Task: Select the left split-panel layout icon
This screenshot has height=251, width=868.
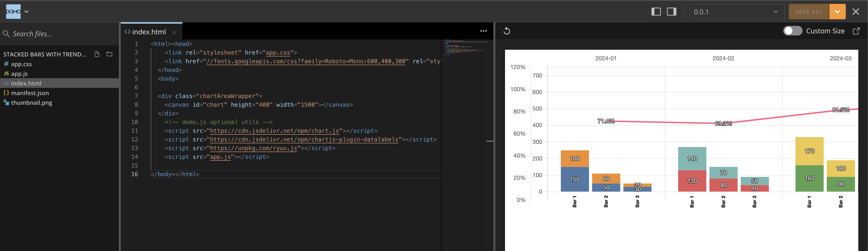Action: [656, 11]
